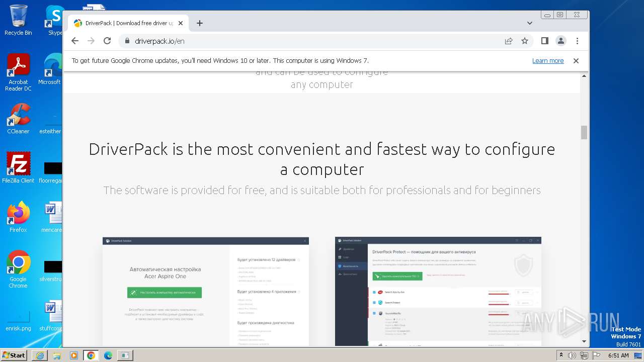Open the DriverPack Protect screenshot

click(x=438, y=292)
